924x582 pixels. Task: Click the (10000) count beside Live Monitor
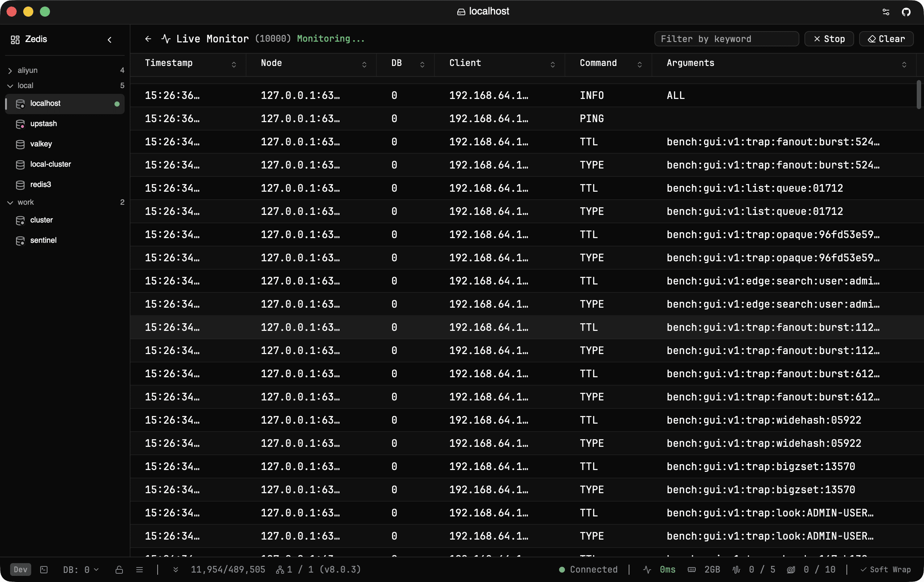click(x=273, y=39)
